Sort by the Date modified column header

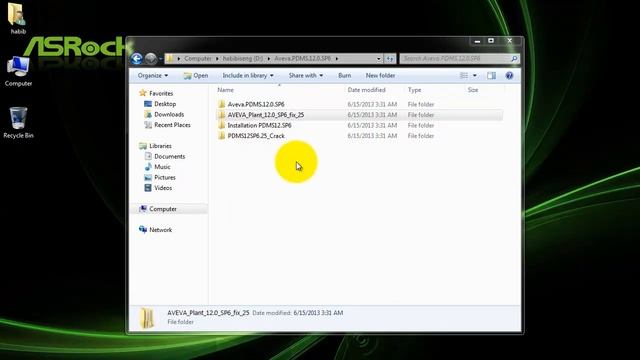pyautogui.click(x=367, y=90)
